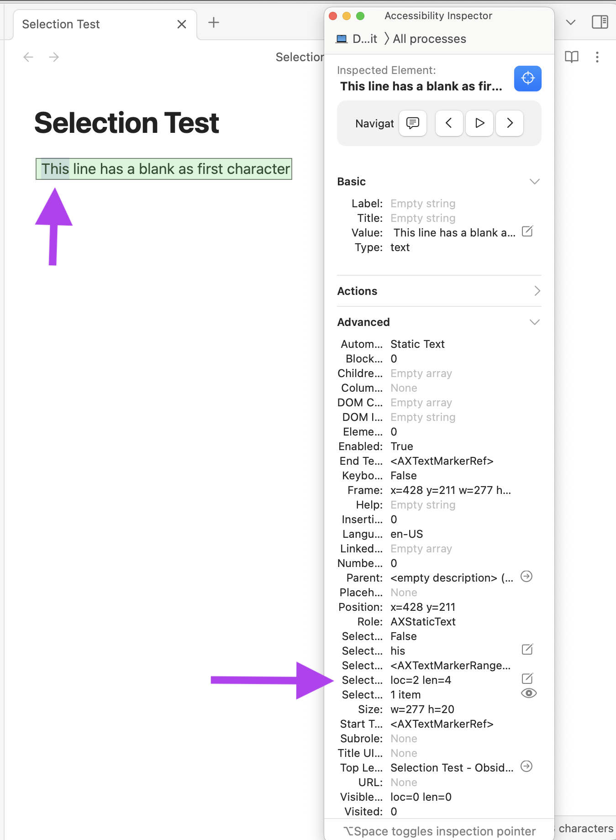Image resolution: width=616 pixels, height=840 pixels.
Task: Start automatic element traversal
Action: click(x=479, y=123)
